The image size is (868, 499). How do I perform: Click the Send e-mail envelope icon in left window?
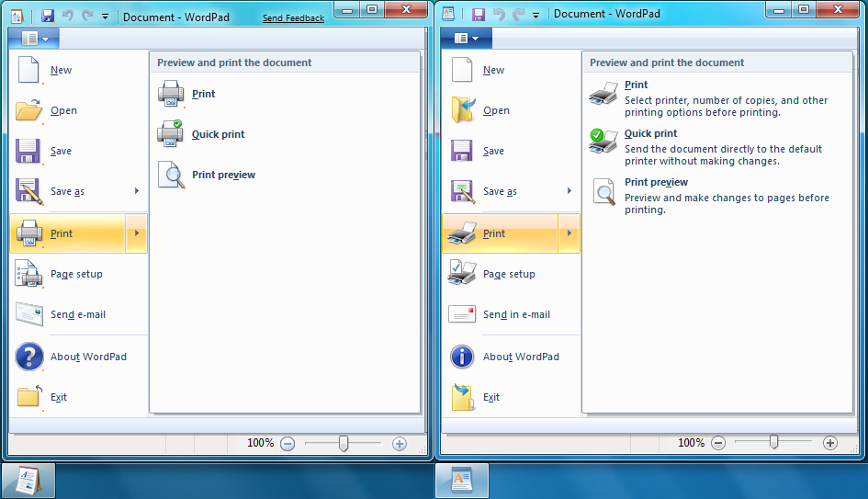[x=28, y=314]
